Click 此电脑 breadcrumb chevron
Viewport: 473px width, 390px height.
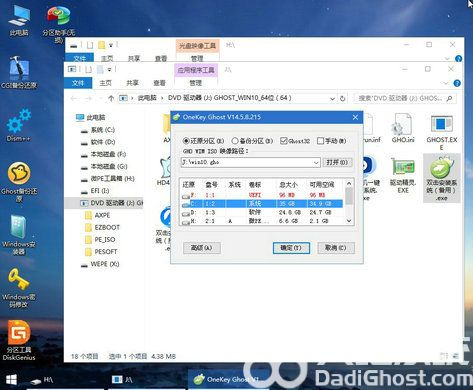click(x=162, y=98)
